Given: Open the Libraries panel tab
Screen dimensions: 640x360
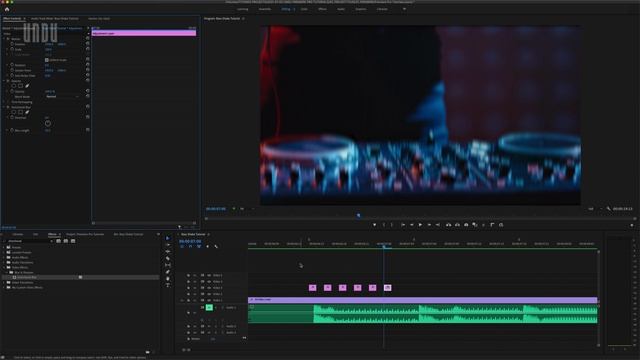Looking at the screenshot, I should point(18,234).
